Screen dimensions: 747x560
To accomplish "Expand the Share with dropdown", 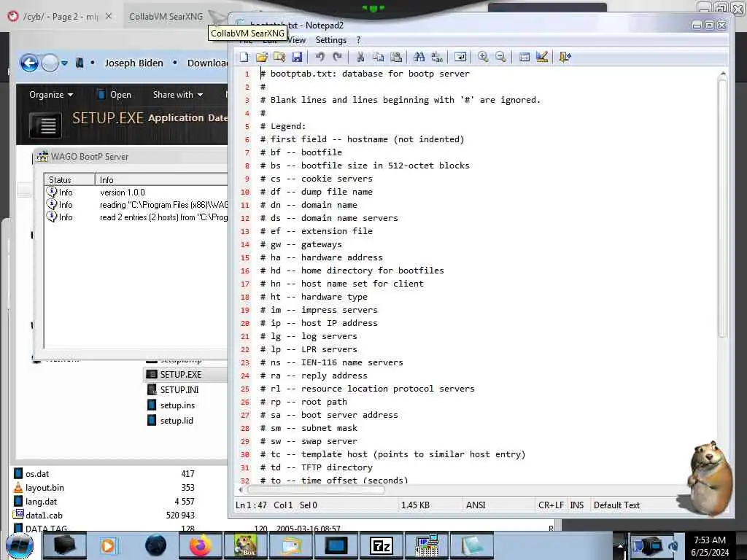I will coord(178,95).
